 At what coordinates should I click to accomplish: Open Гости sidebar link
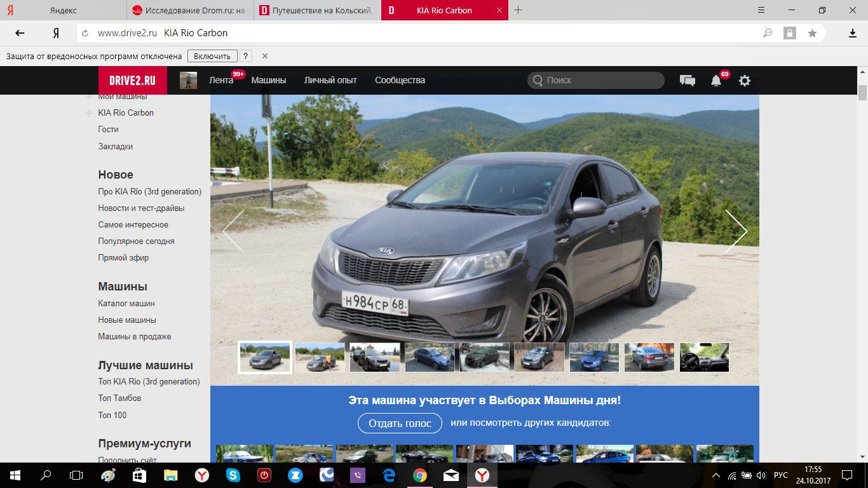click(x=108, y=130)
